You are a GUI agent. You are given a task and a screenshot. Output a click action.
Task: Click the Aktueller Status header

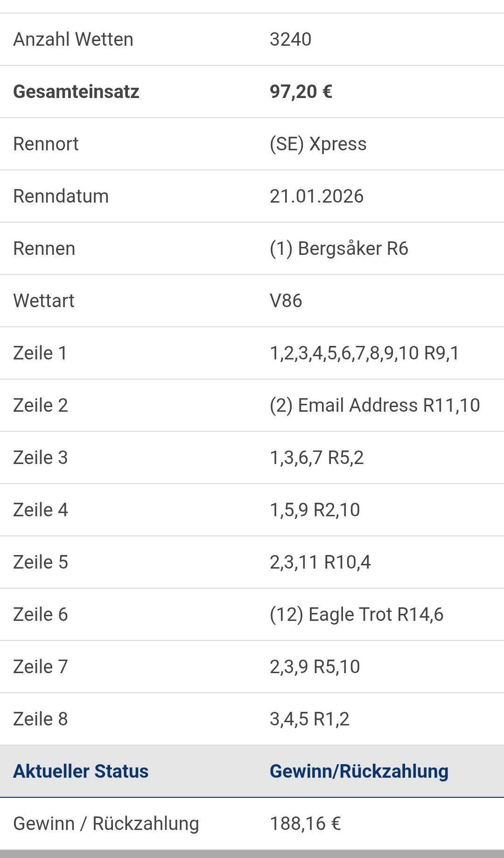(x=81, y=772)
